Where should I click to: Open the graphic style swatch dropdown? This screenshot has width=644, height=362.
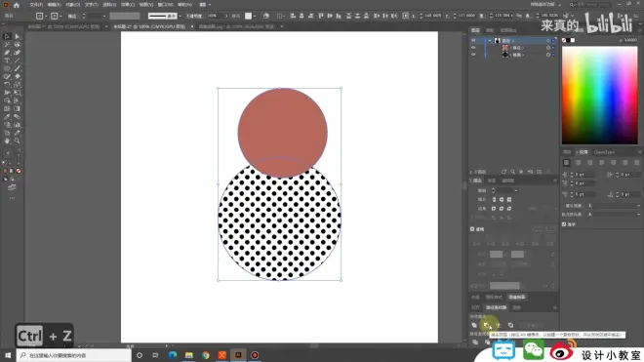click(255, 16)
